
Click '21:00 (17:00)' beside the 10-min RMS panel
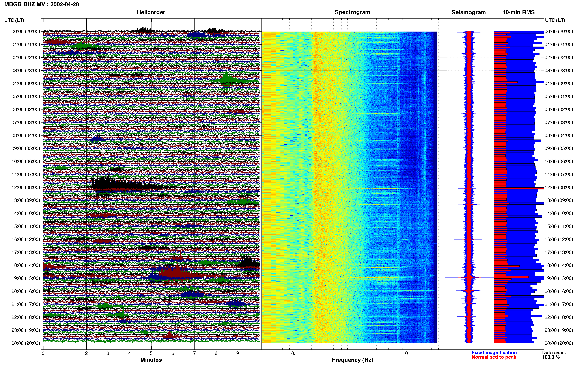click(559, 304)
